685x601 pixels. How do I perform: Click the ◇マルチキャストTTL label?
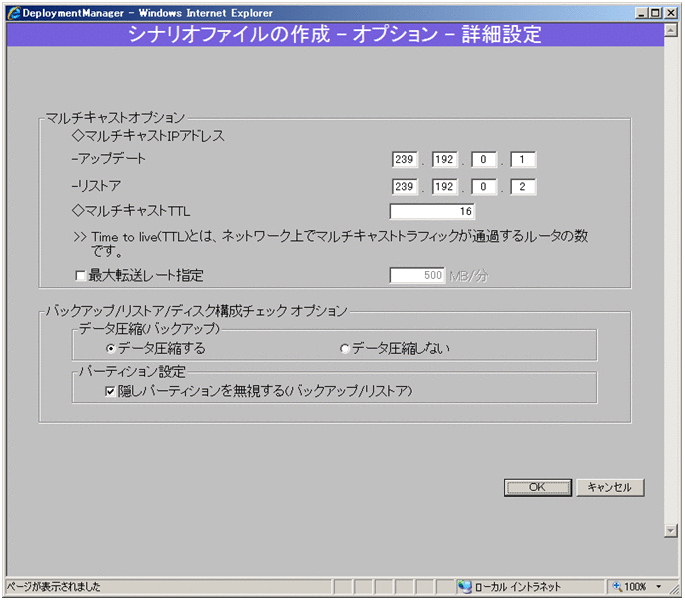[x=131, y=211]
